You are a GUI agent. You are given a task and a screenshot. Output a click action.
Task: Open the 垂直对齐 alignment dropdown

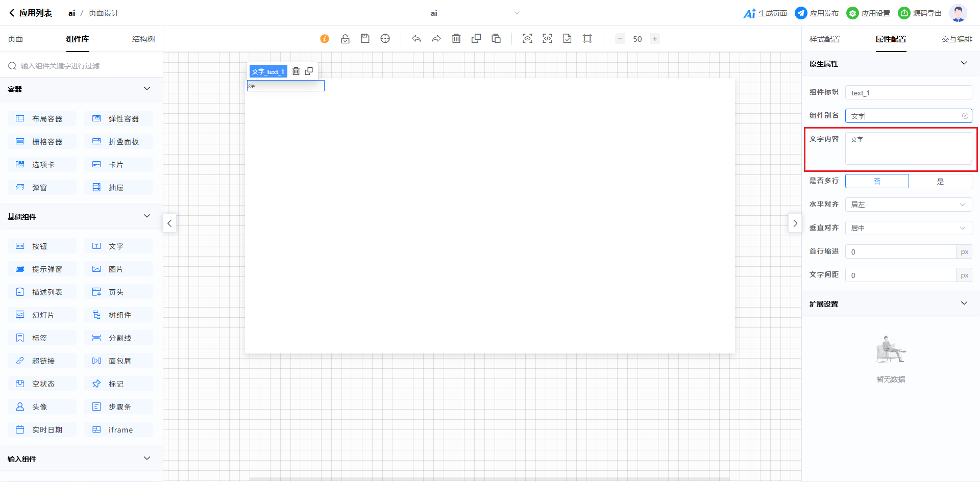point(908,228)
